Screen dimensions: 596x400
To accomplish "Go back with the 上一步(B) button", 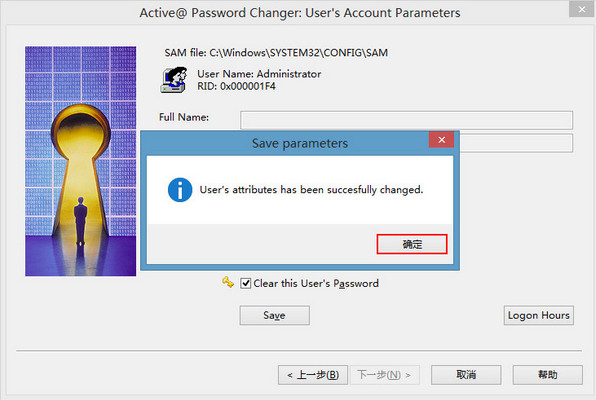I will coord(313,375).
